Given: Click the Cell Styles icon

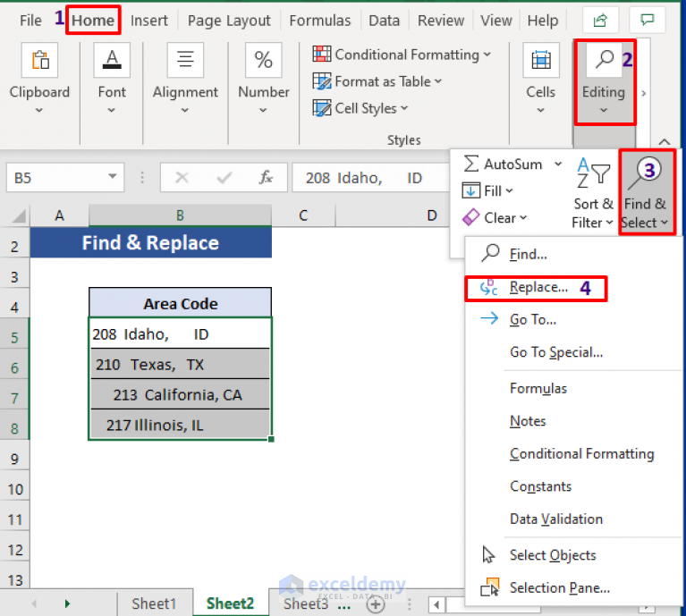Looking at the screenshot, I should tap(322, 108).
